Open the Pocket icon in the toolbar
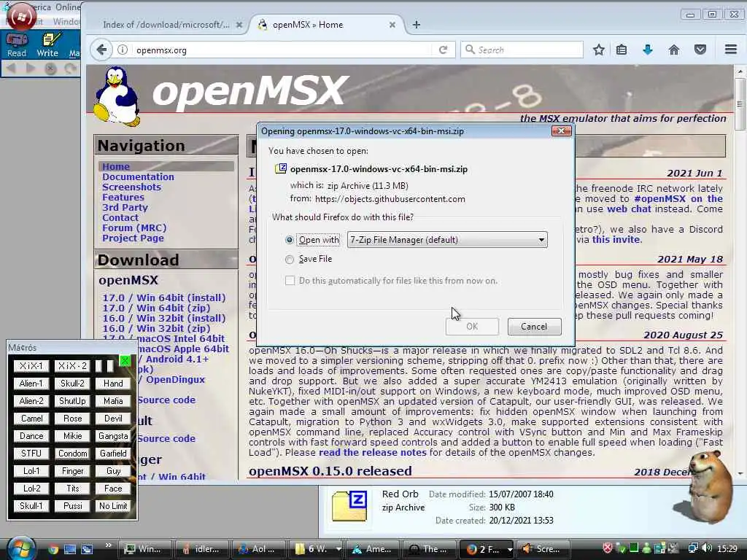Viewport: 747px width, 560px height. (x=700, y=50)
